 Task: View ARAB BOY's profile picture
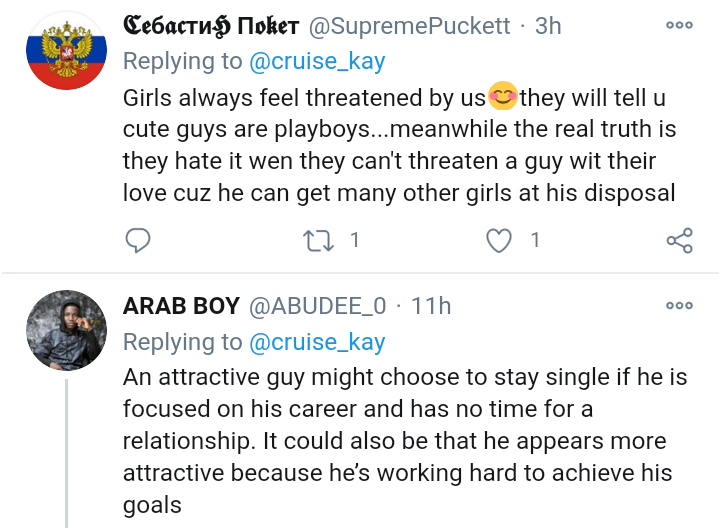pyautogui.click(x=65, y=331)
